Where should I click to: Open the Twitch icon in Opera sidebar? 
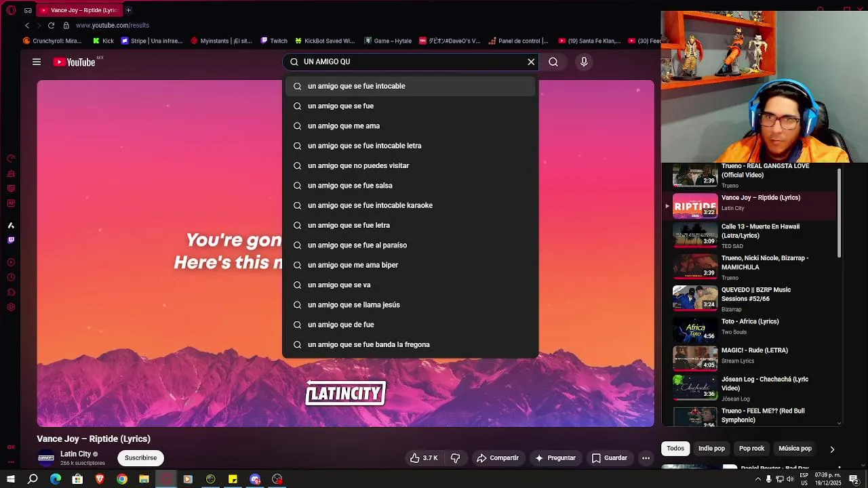pos(11,240)
